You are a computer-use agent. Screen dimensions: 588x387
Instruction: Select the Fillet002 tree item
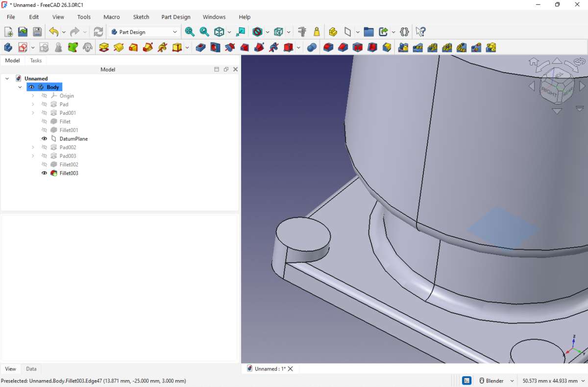69,164
